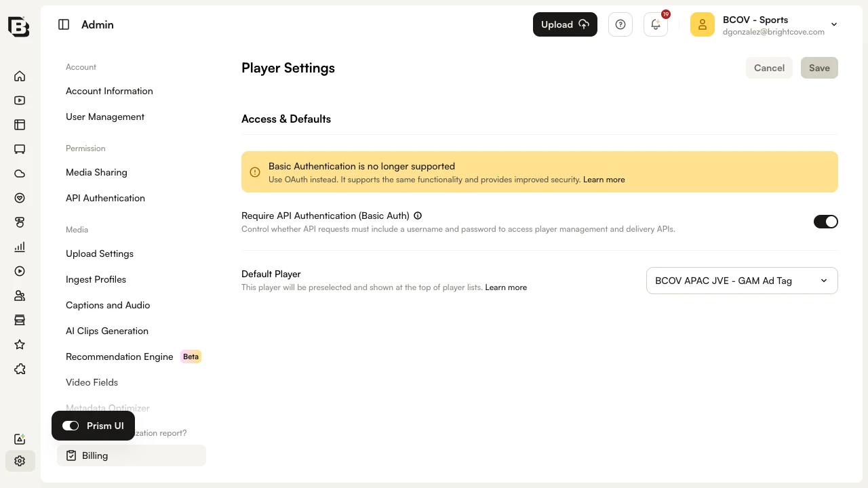Toggle Require API Authentication switch
The height and width of the screenshot is (488, 868).
pyautogui.click(x=826, y=222)
